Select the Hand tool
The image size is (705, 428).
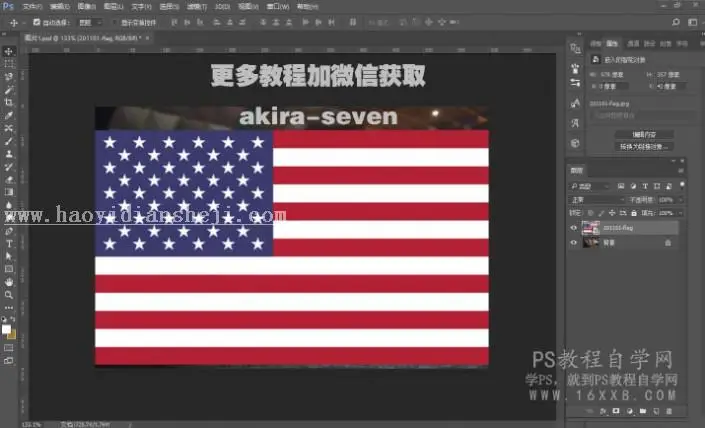click(9, 282)
